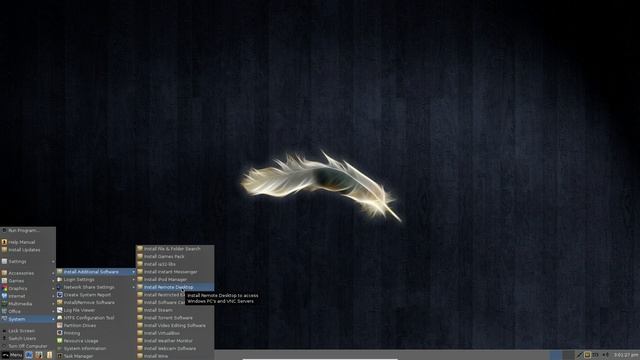Expand the Office category

[28, 311]
